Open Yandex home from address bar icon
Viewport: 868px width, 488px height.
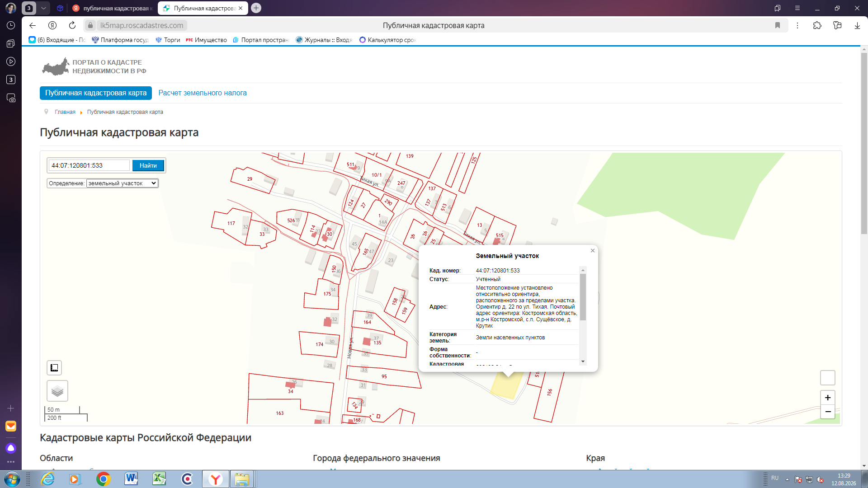tap(52, 26)
